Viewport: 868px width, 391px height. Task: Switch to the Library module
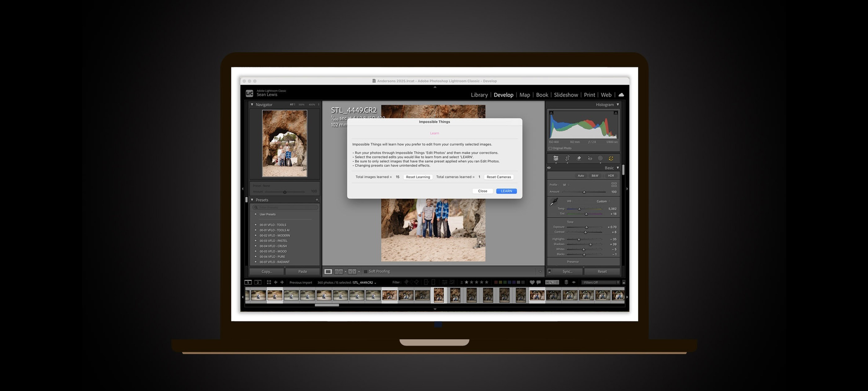coord(479,95)
